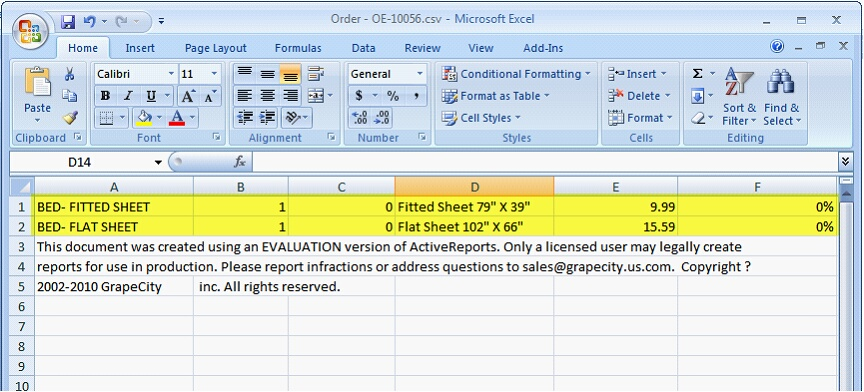Toggle Bottom Align vertical alignment
The image size is (864, 392).
(290, 74)
